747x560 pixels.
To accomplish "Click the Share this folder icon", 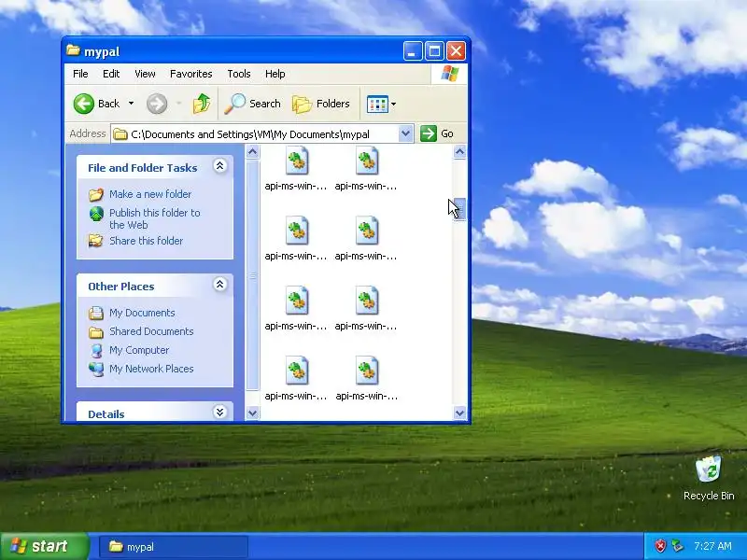I will tap(96, 241).
